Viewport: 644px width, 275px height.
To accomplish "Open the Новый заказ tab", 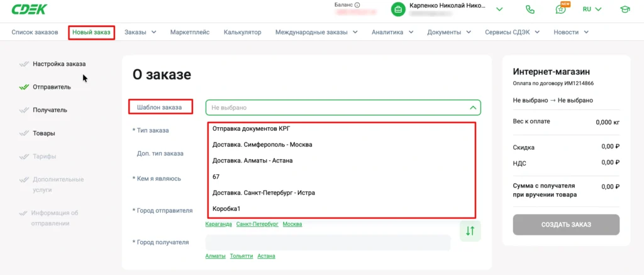I will click(x=91, y=33).
